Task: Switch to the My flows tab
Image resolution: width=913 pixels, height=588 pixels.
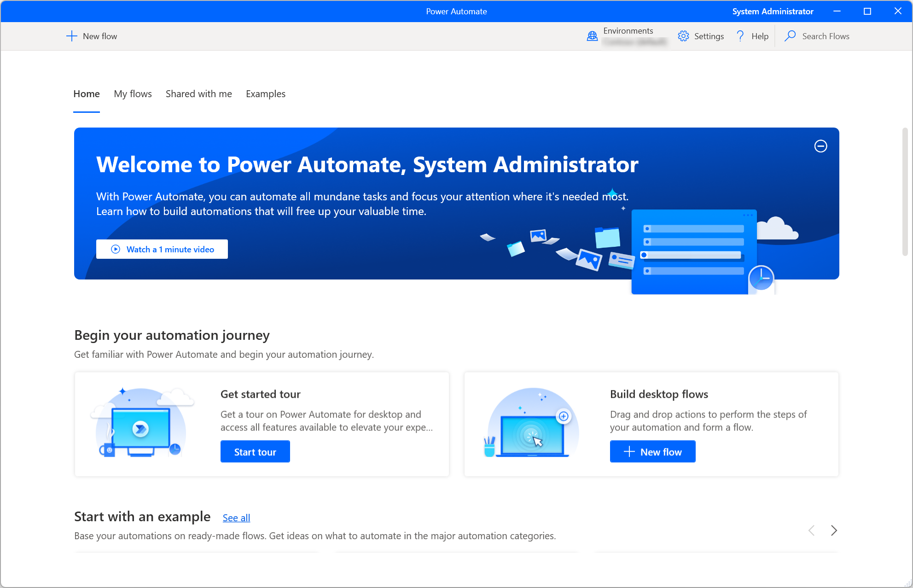Action: click(133, 94)
